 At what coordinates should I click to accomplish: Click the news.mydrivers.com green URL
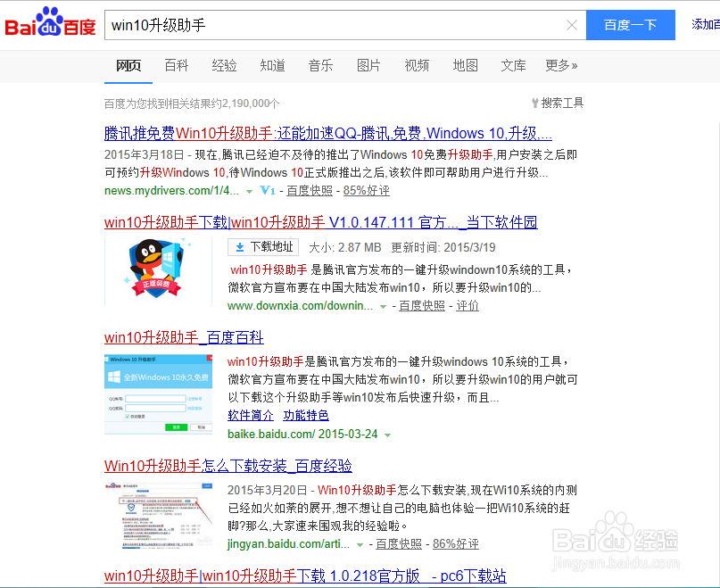(171, 191)
